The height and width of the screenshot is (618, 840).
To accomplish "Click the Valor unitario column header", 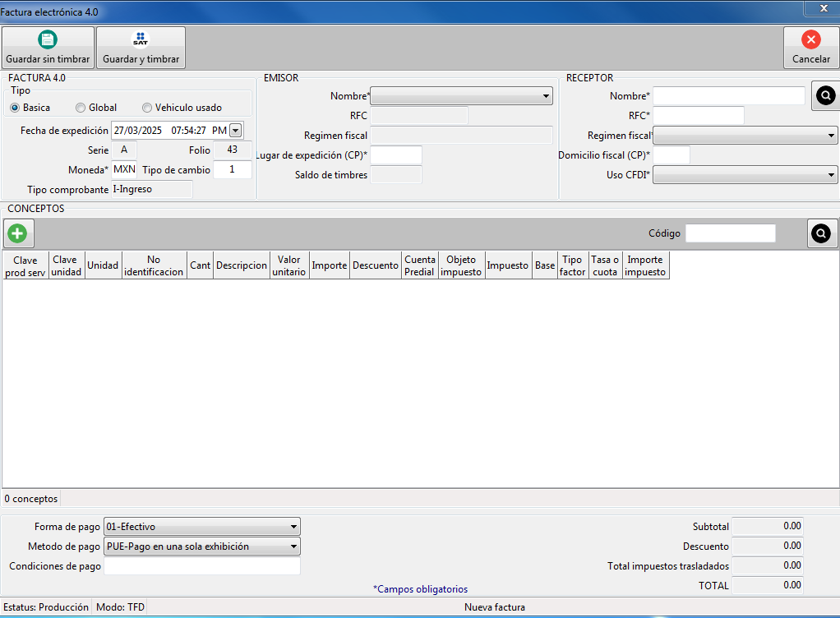I will [x=289, y=265].
